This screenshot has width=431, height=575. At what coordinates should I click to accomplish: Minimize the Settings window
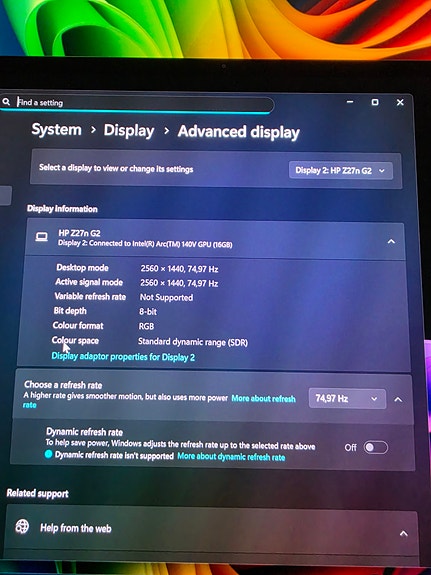tap(350, 102)
